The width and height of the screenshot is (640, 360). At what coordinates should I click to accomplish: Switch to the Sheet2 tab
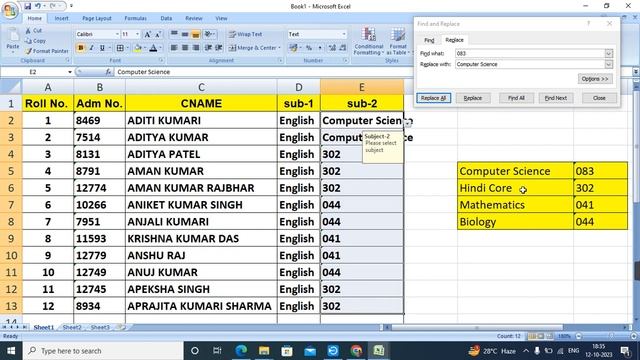72,327
